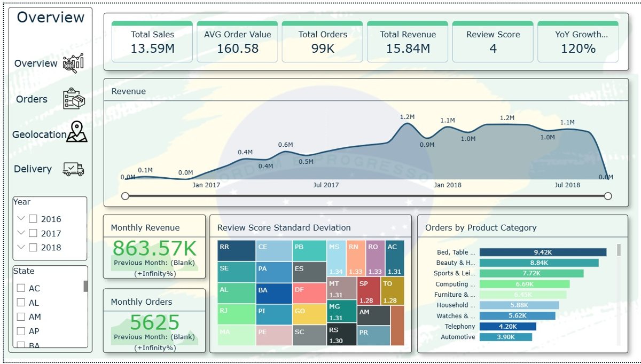Select the Total Revenue card
The image size is (641, 364).
408,42
